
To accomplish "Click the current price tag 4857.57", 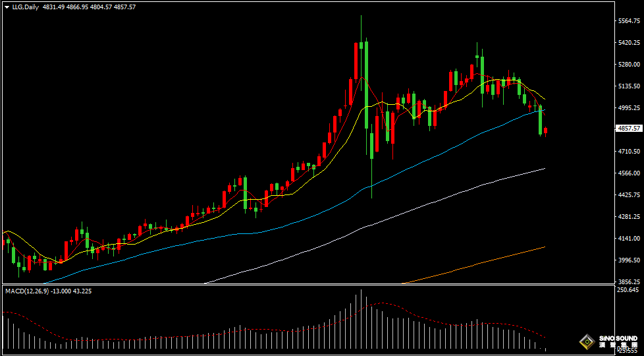I will [629, 129].
